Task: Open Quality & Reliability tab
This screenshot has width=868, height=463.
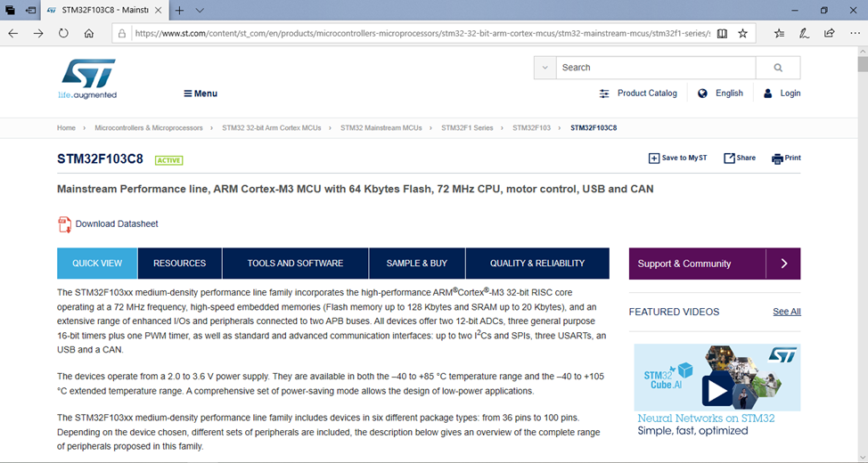Action: (x=537, y=264)
